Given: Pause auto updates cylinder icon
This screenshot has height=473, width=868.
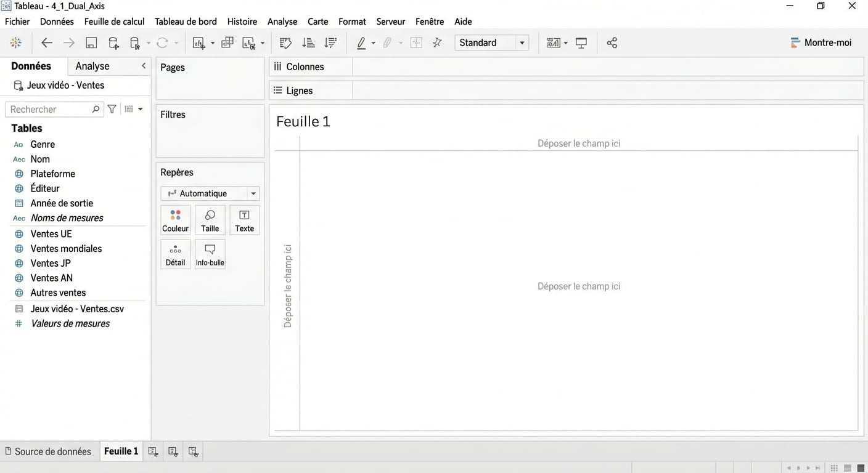Looking at the screenshot, I should click(135, 42).
